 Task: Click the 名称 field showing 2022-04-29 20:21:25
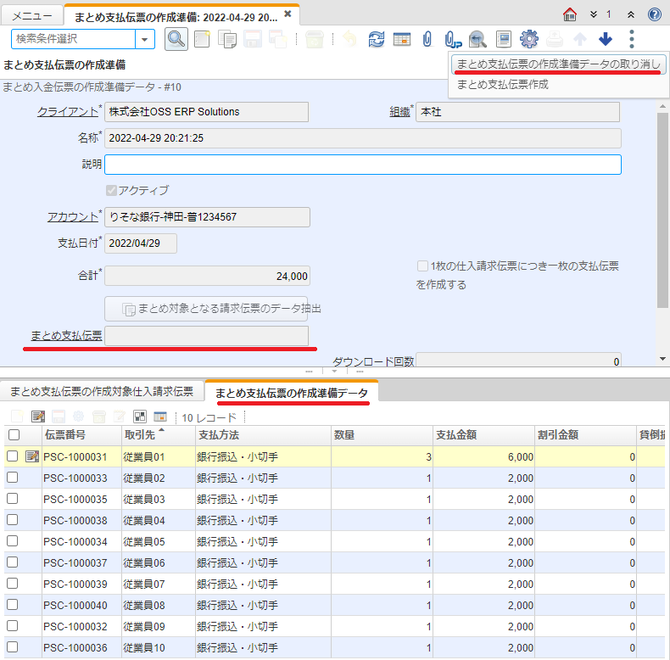[x=363, y=138]
